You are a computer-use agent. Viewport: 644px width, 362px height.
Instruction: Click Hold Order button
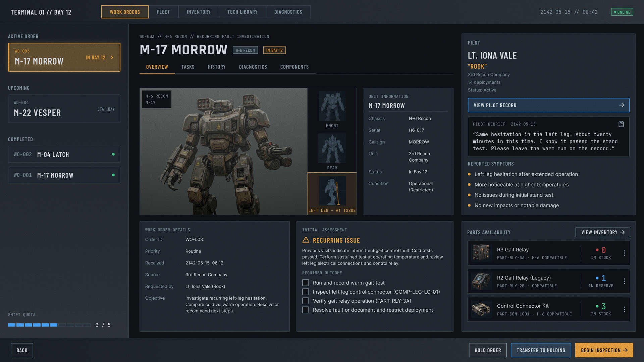[488, 350]
